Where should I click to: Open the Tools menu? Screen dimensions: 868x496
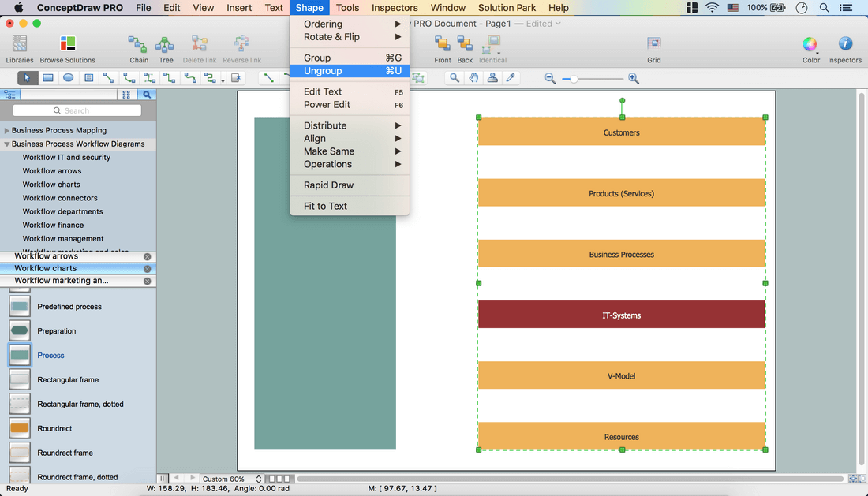click(x=347, y=8)
